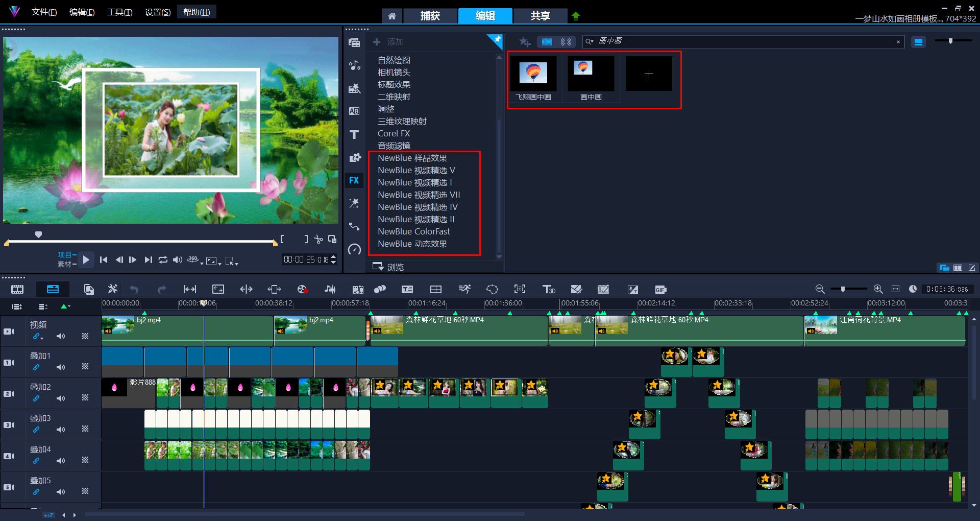Viewport: 980px width, 521px height.
Task: Click the Add to Favorites star icon
Action: coord(525,42)
